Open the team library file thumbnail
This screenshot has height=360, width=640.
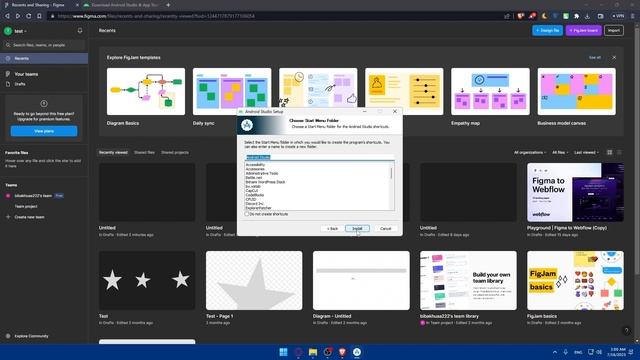tap(468, 280)
